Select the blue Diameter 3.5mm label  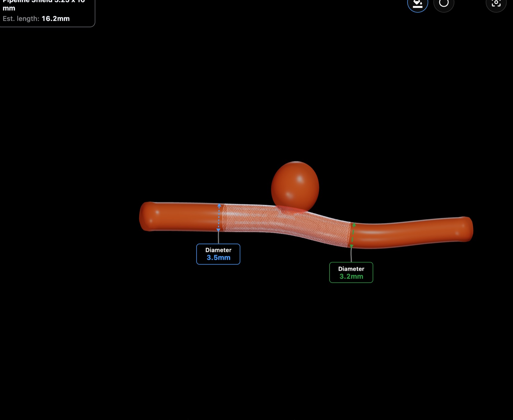[218, 254]
